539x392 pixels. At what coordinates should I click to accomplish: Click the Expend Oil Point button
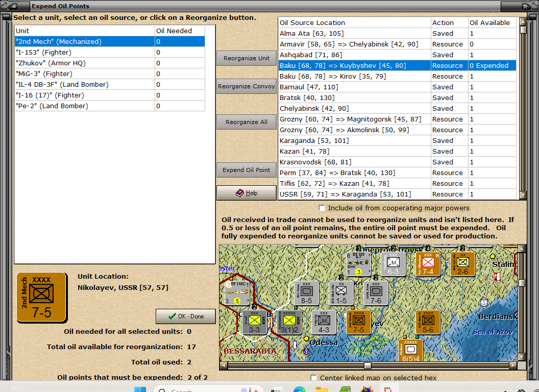(247, 170)
